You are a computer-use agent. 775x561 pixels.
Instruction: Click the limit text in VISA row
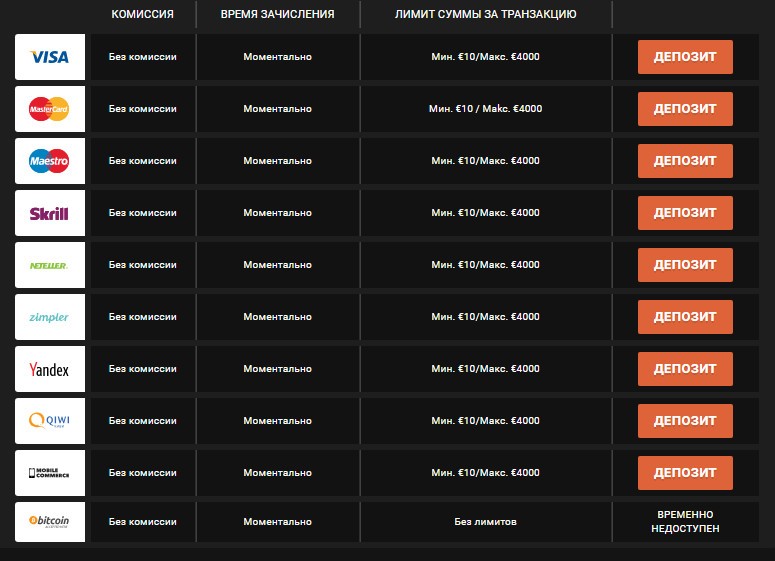click(x=485, y=57)
